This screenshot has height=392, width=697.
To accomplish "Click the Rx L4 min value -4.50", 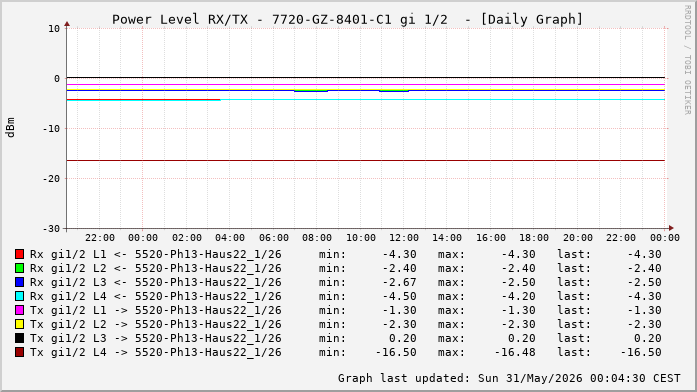I will (x=400, y=296).
